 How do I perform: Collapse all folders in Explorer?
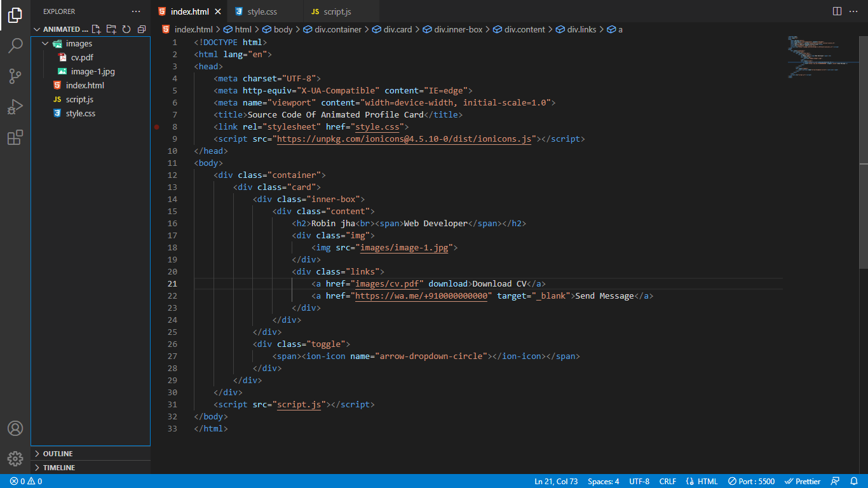[141, 29]
